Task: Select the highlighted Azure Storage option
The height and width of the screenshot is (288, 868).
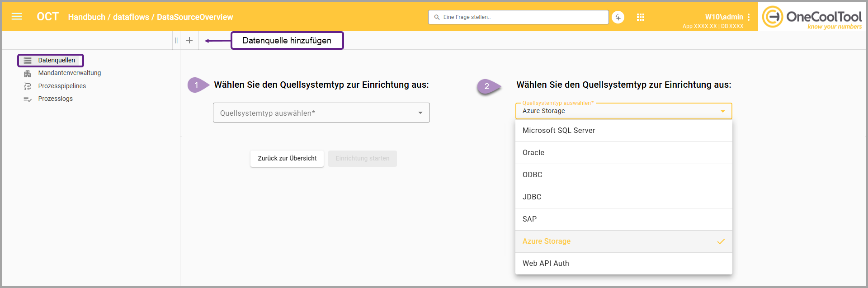Action: (x=623, y=241)
